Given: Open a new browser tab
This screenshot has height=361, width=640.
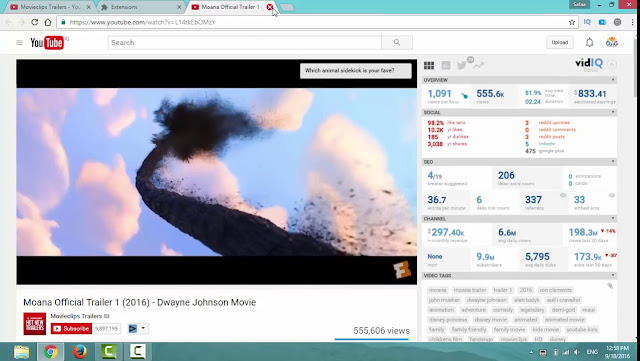Looking at the screenshot, I should click(x=287, y=7).
